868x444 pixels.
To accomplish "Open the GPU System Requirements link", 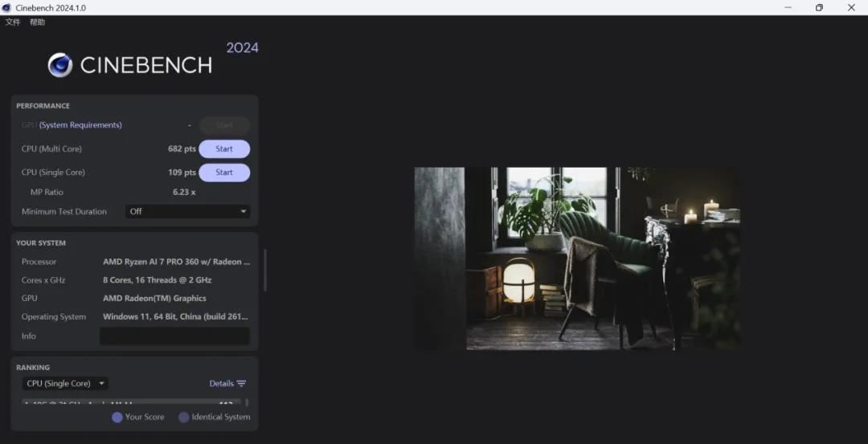I will [80, 125].
